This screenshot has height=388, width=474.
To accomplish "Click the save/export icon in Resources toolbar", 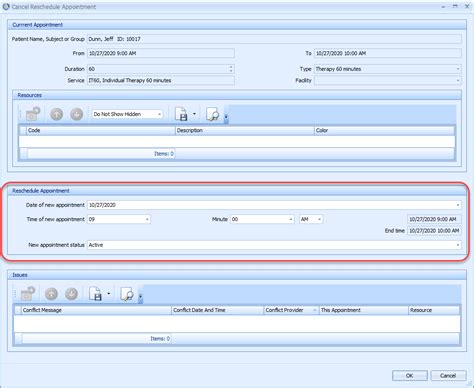I will [181, 114].
